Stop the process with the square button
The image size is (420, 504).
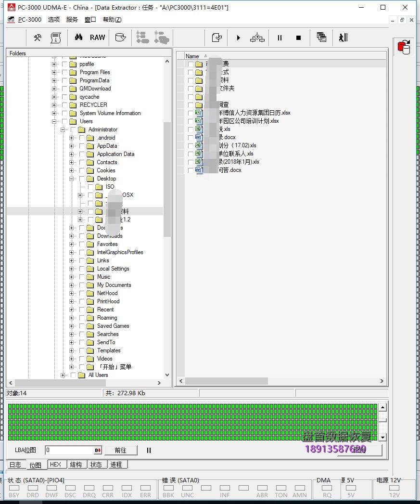[x=298, y=38]
